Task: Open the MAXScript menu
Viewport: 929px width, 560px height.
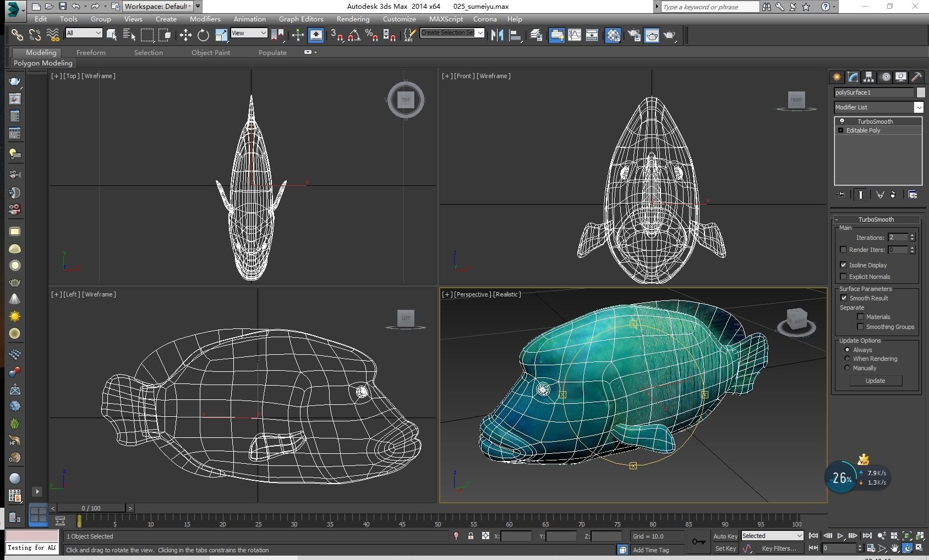Action: pos(446,19)
